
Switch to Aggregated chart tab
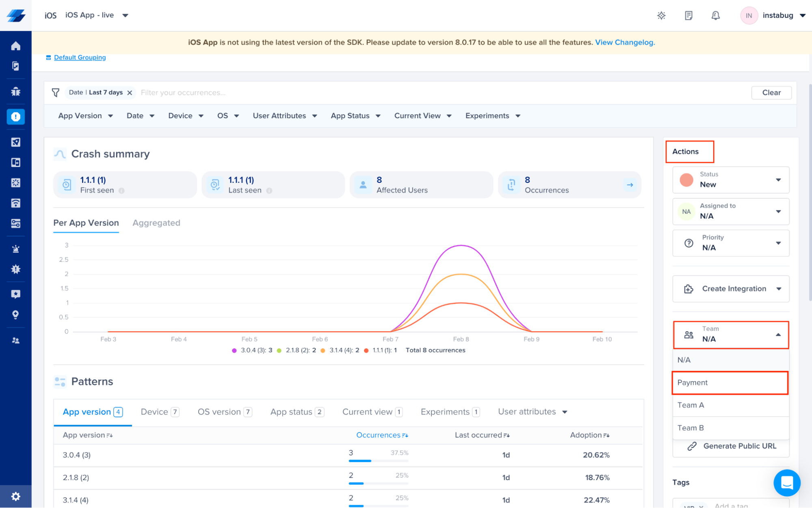coord(156,223)
